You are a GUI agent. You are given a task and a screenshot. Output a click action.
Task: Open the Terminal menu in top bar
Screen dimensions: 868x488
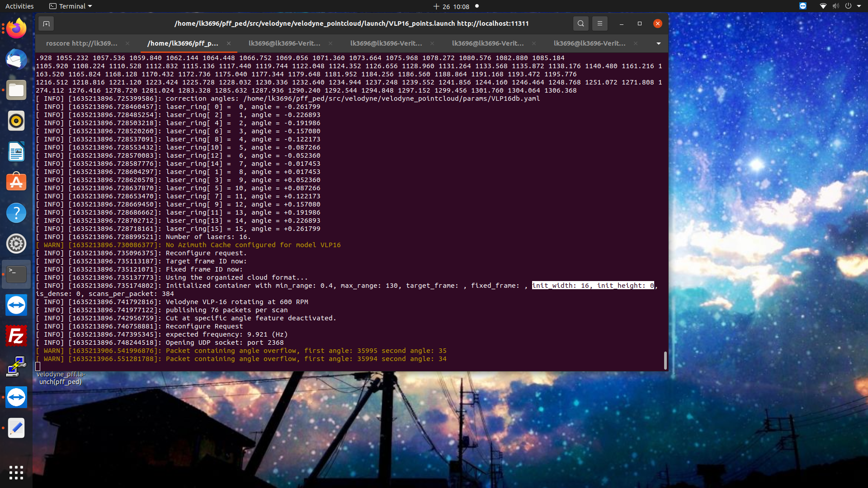tap(70, 6)
